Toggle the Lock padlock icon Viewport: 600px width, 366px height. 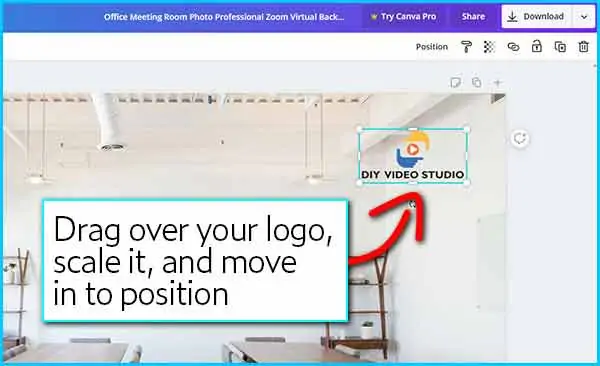click(x=536, y=46)
